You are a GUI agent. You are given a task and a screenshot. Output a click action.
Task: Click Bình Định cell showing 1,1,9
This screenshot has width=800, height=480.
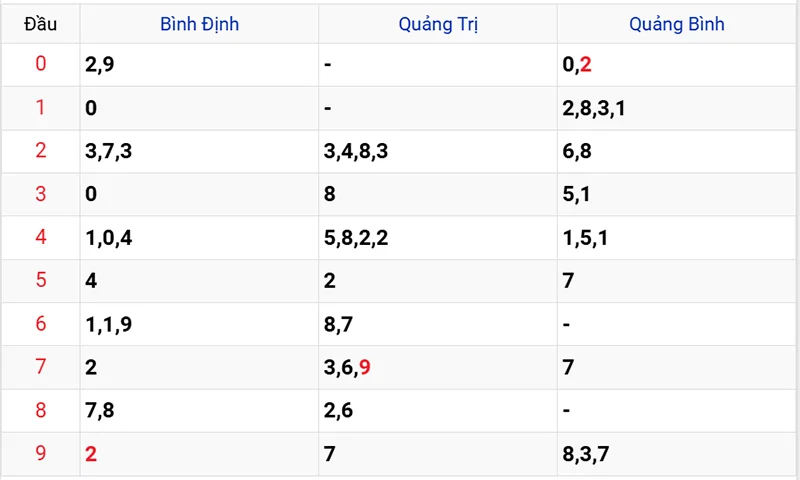coord(107,324)
